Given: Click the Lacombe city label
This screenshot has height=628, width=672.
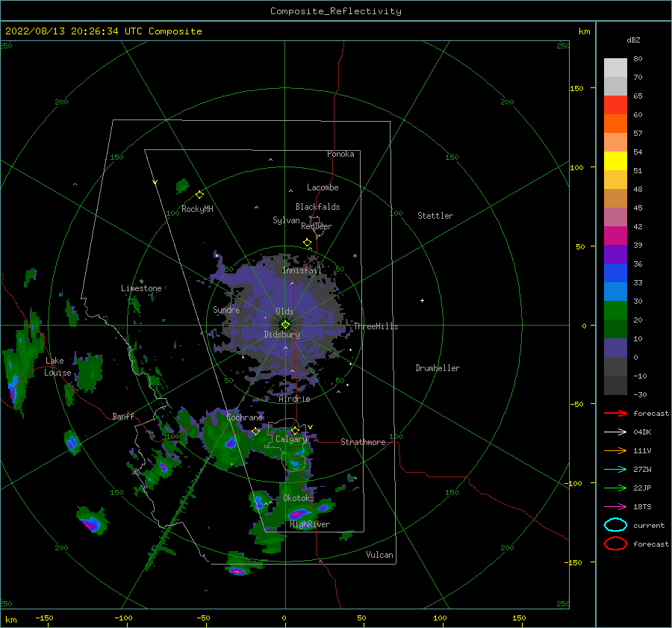Looking at the screenshot, I should 323,187.
